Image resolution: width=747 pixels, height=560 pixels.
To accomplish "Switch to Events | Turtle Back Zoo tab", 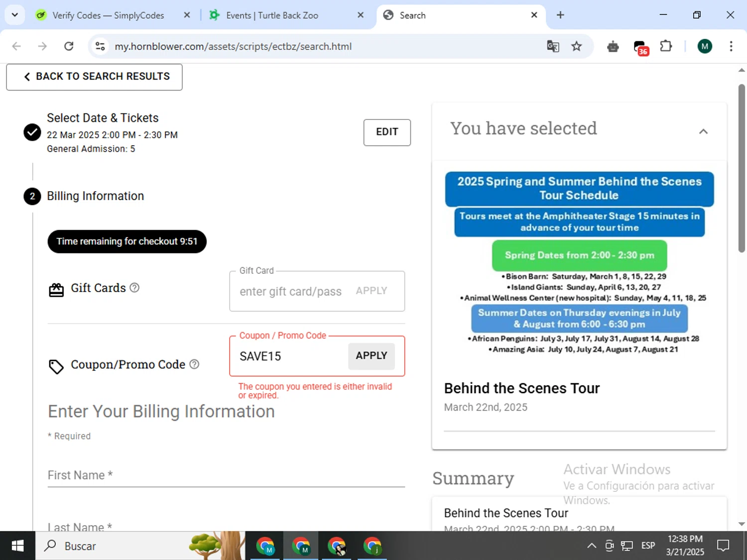I will click(x=287, y=15).
